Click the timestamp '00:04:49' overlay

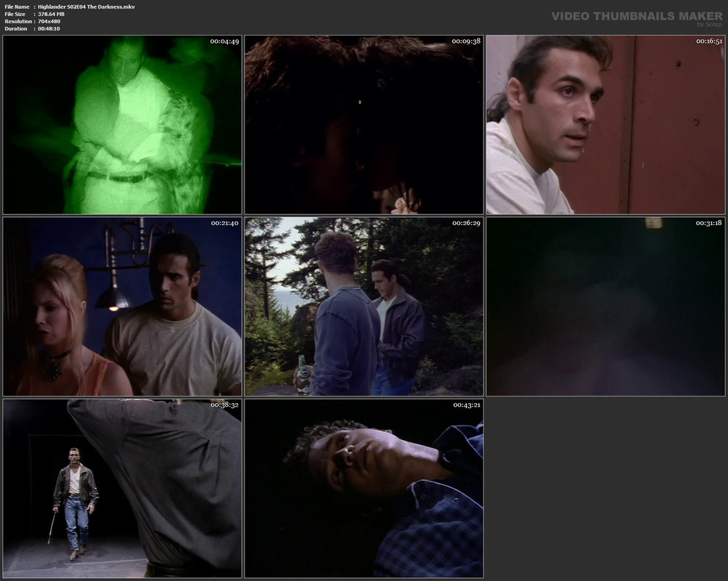point(225,41)
